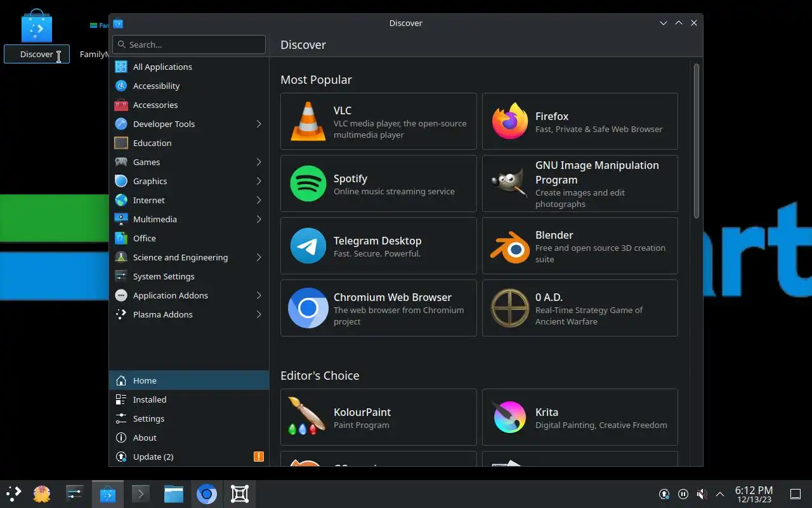Expand the Plasma Addons arrow

click(x=259, y=314)
